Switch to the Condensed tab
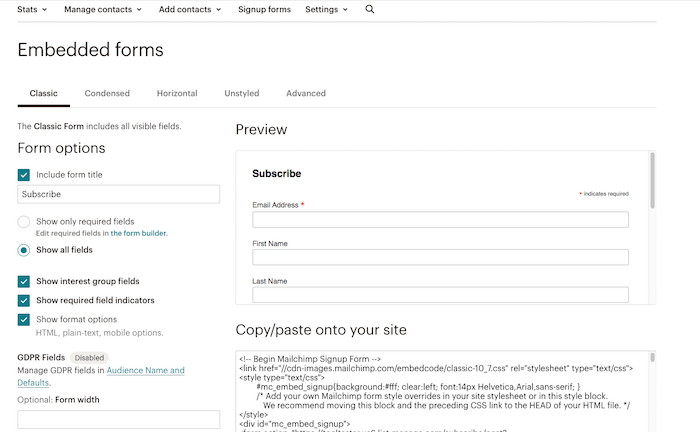The width and height of the screenshot is (700, 432). [107, 93]
